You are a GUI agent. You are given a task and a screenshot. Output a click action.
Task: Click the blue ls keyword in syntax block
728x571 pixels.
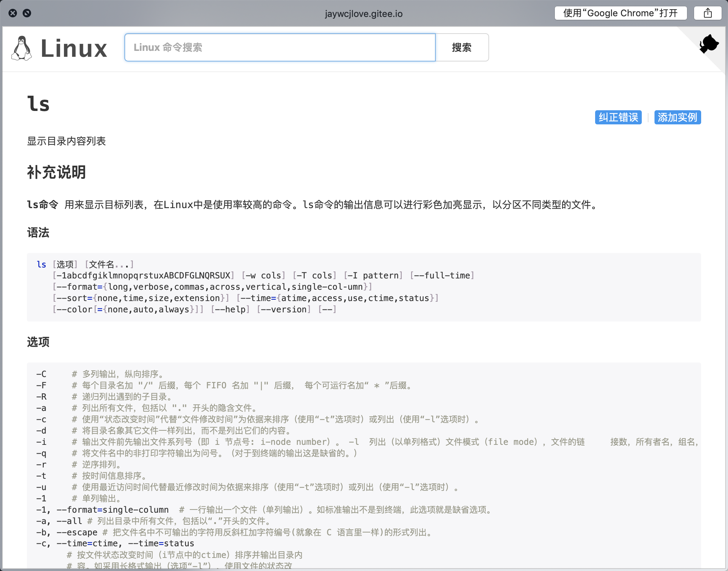[x=41, y=264]
